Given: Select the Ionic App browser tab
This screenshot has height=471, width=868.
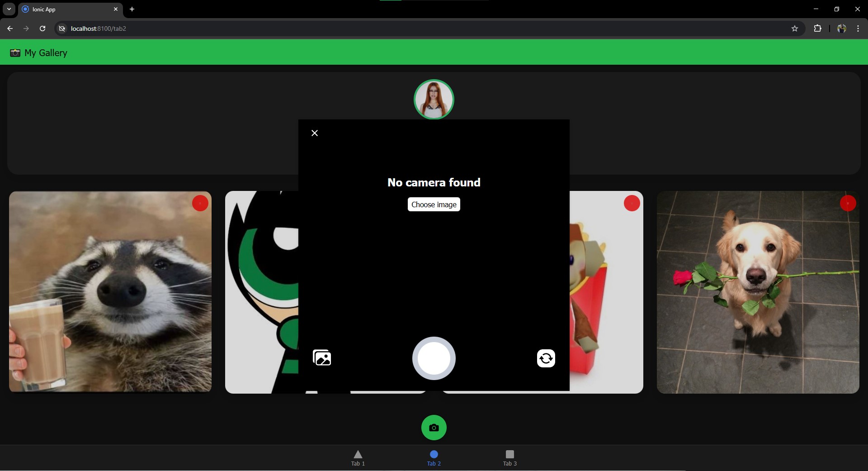Looking at the screenshot, I should (70, 9).
